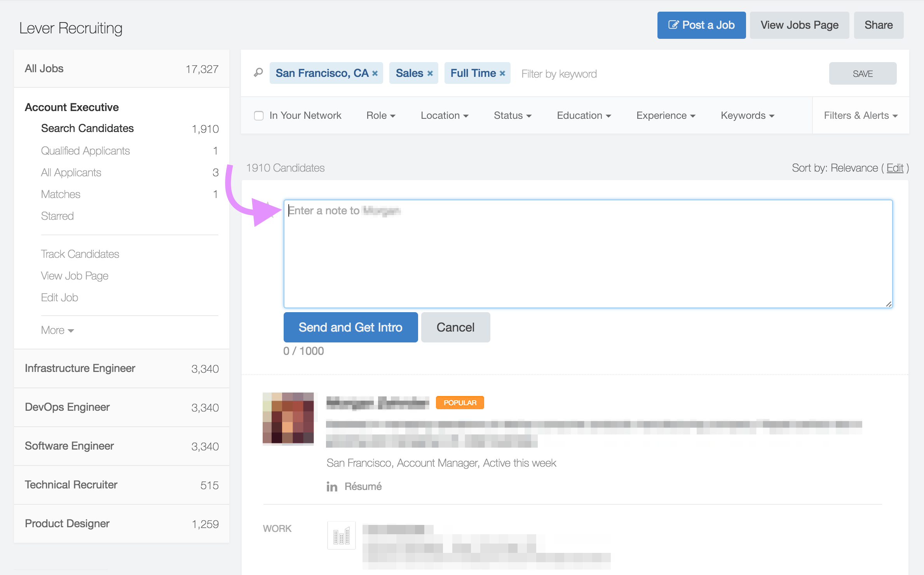924x575 pixels.
Task: Click the company building icon under Work
Action: coord(342,535)
